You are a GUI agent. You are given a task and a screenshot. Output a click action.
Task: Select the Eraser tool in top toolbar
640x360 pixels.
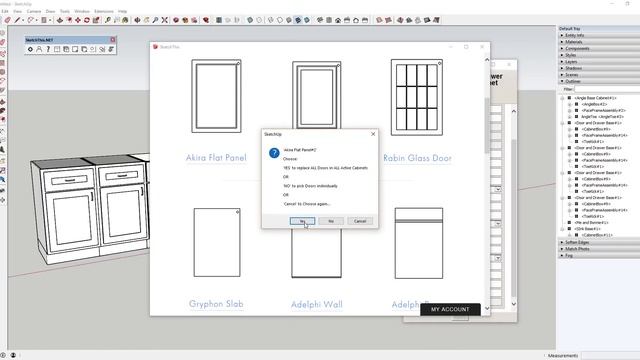pos(7,20)
